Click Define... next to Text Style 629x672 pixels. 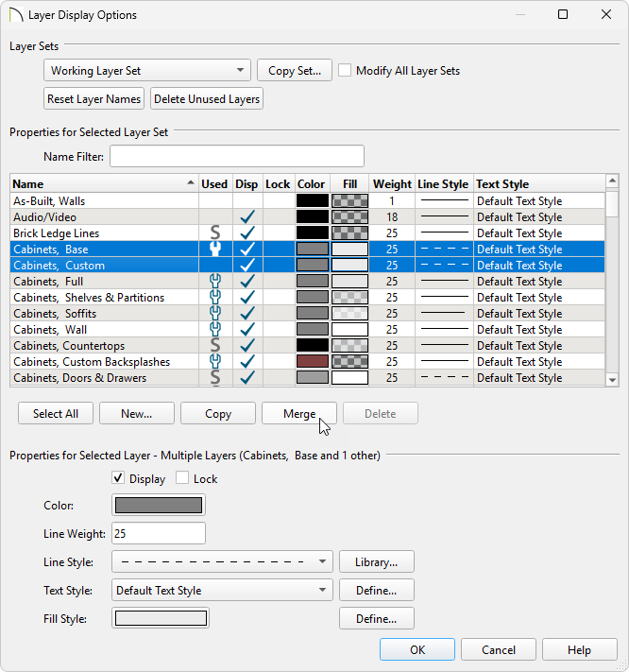click(x=377, y=590)
